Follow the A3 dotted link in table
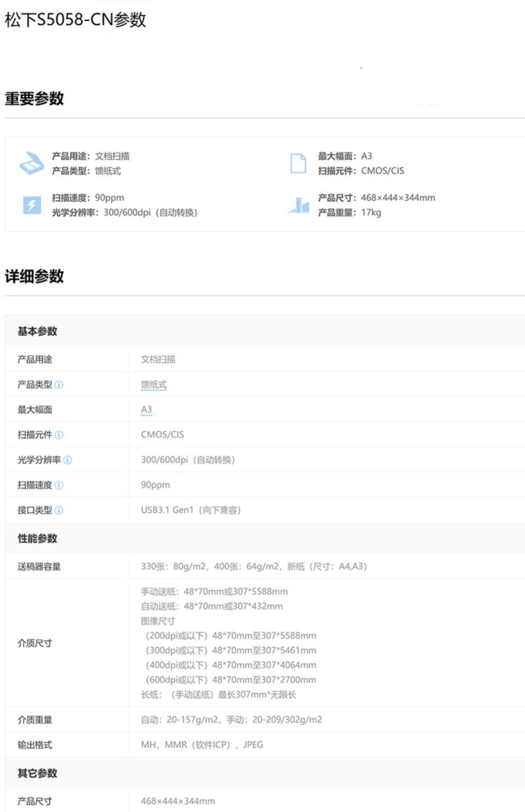Image resolution: width=525 pixels, height=812 pixels. point(146,409)
